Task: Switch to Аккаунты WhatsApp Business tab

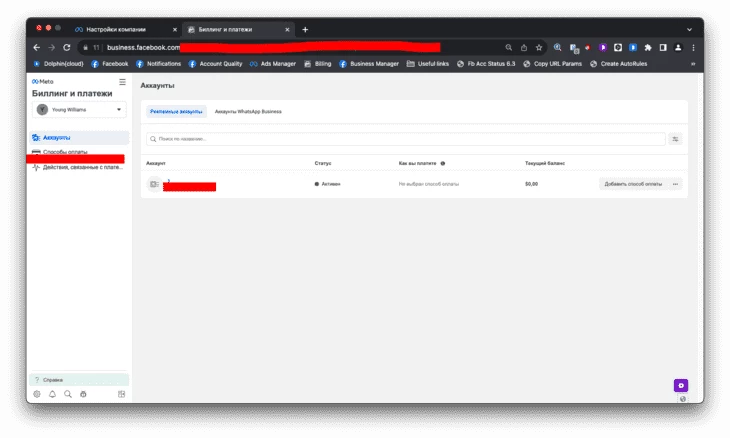Action: 248,112
